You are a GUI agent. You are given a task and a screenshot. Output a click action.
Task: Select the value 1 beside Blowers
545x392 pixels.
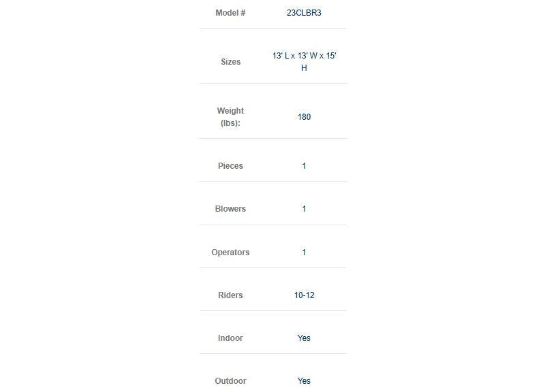click(x=304, y=209)
